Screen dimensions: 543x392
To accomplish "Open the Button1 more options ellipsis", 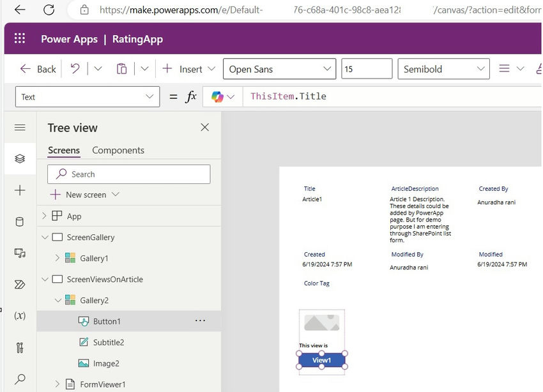I will pyautogui.click(x=200, y=320).
